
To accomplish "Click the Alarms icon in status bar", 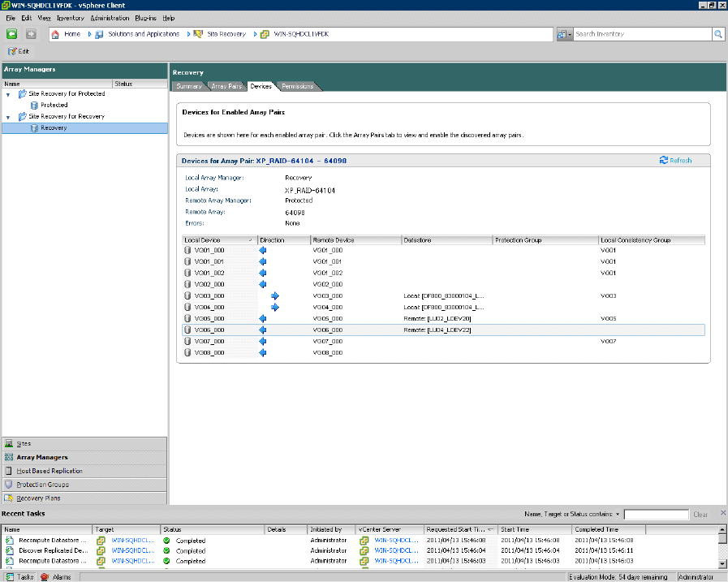I will pyautogui.click(x=45, y=577).
